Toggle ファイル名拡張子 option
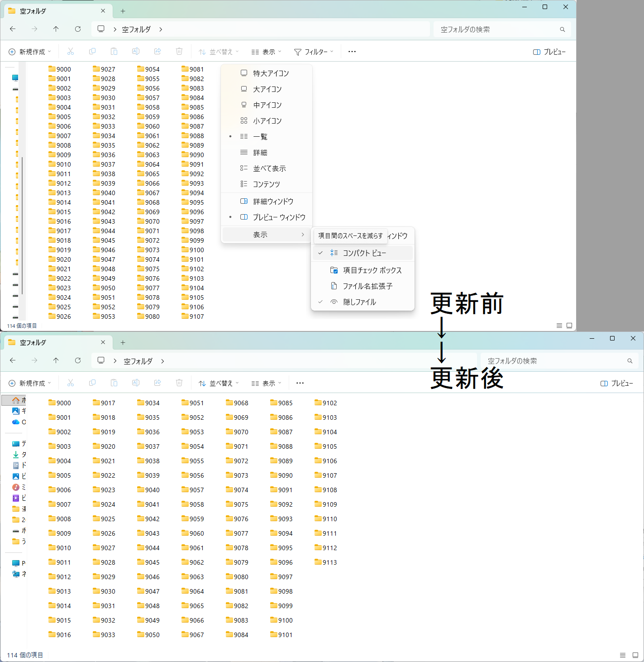 [363, 286]
